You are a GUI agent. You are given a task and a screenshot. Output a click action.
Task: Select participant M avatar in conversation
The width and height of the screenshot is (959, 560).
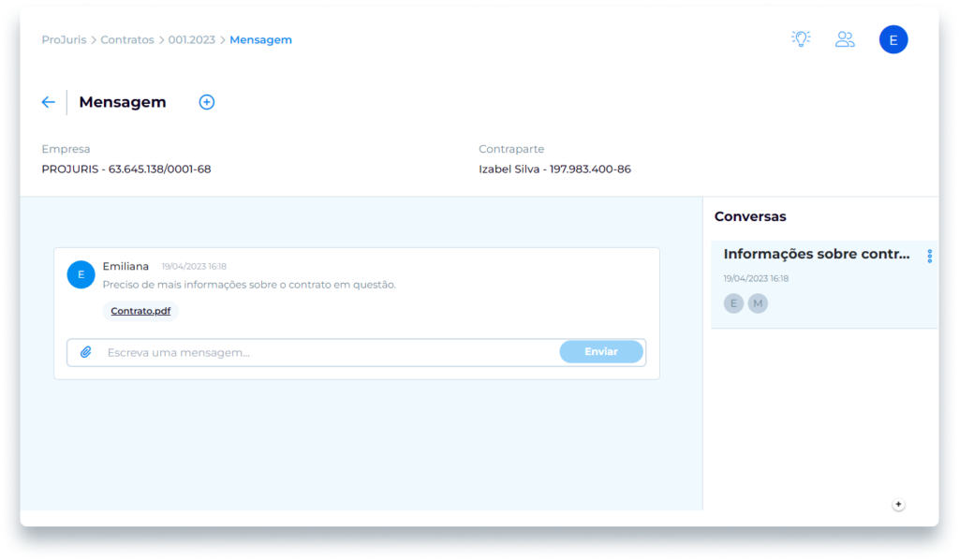pyautogui.click(x=758, y=303)
